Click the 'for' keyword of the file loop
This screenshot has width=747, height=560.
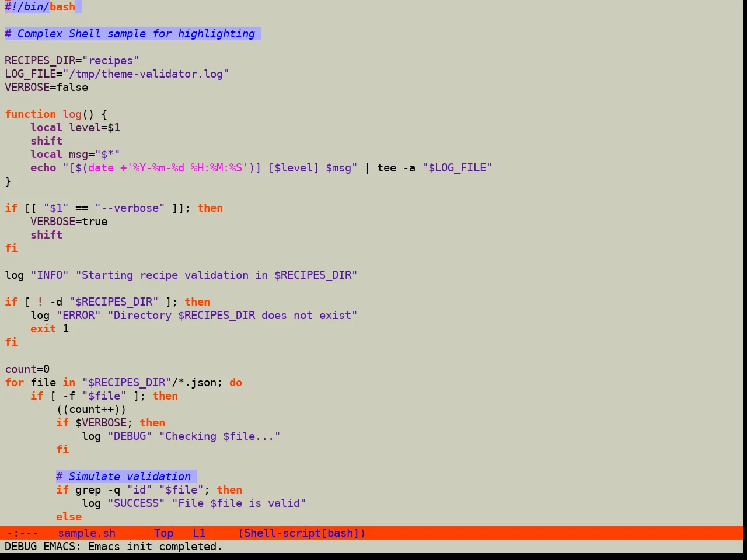tap(15, 383)
